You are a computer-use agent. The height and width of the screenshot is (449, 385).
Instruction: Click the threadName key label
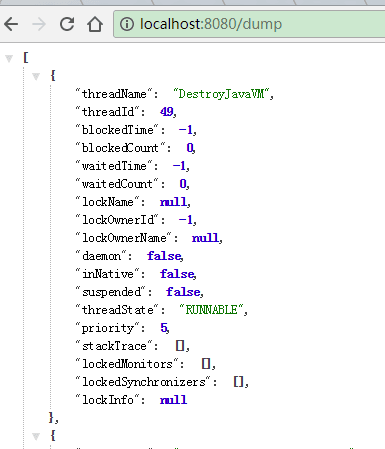114,94
